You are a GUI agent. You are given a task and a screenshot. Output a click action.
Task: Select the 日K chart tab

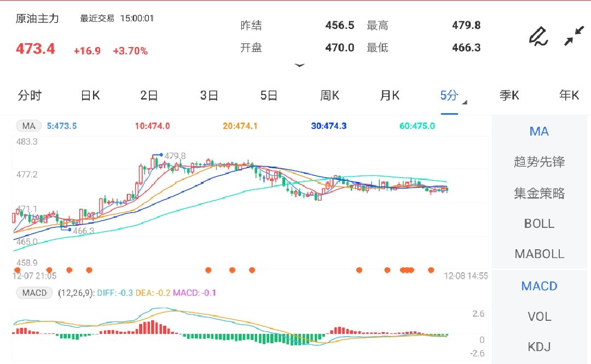(90, 96)
